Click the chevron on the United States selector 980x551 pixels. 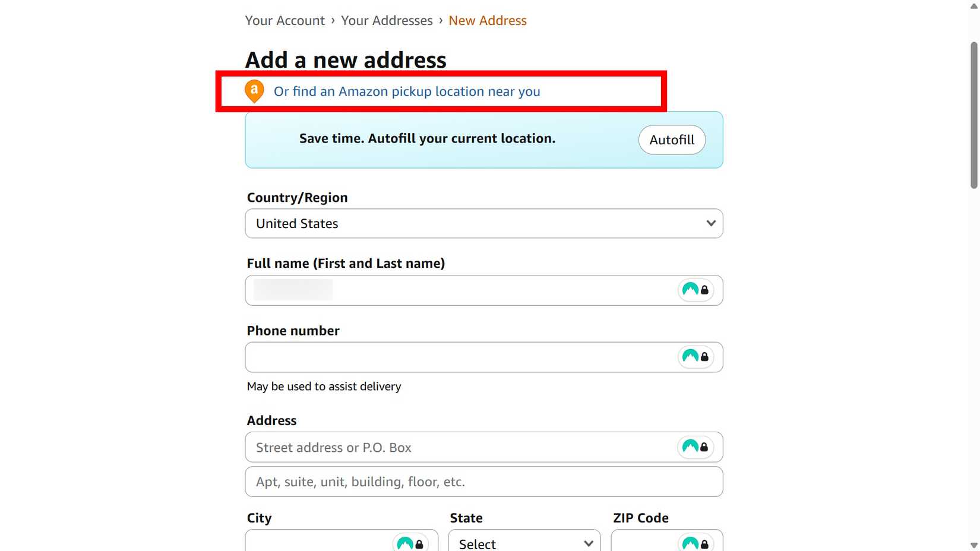[x=710, y=223]
